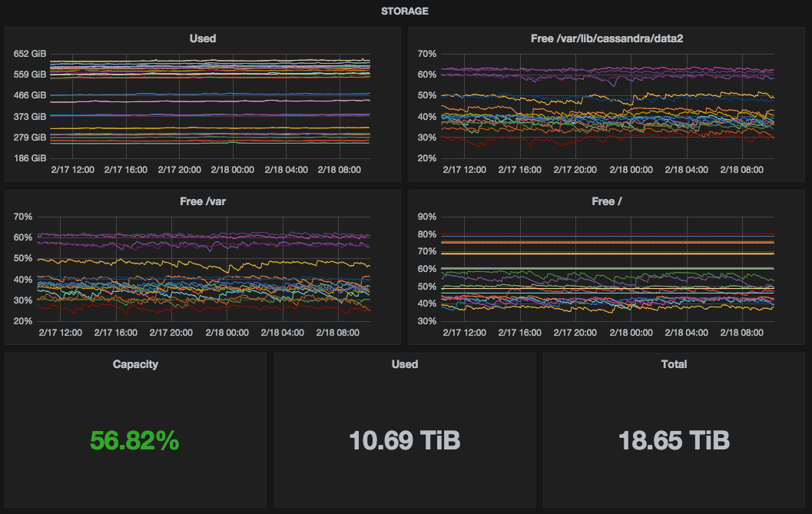Click the green 56.82% capacity value
812x514 pixels.
134,441
